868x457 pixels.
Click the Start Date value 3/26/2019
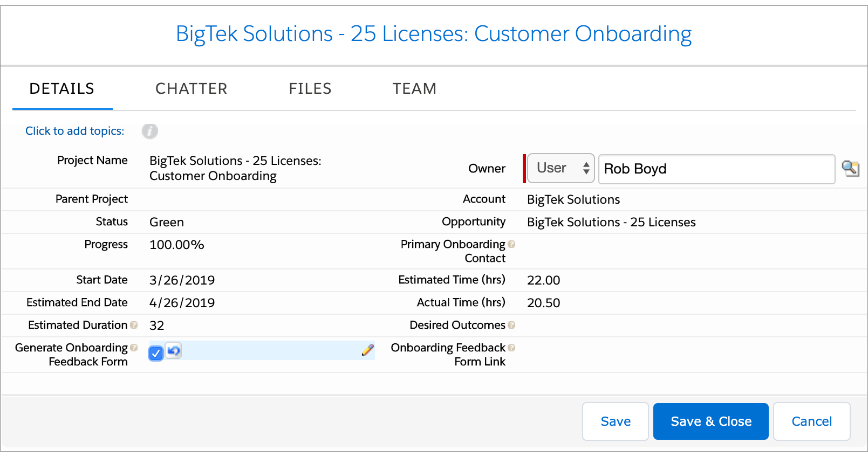click(182, 280)
